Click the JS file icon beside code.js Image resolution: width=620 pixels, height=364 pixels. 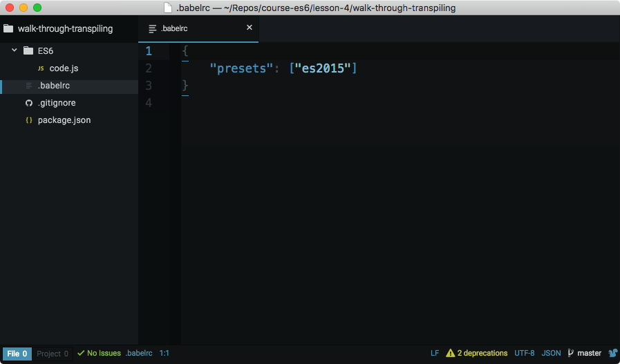coord(40,68)
